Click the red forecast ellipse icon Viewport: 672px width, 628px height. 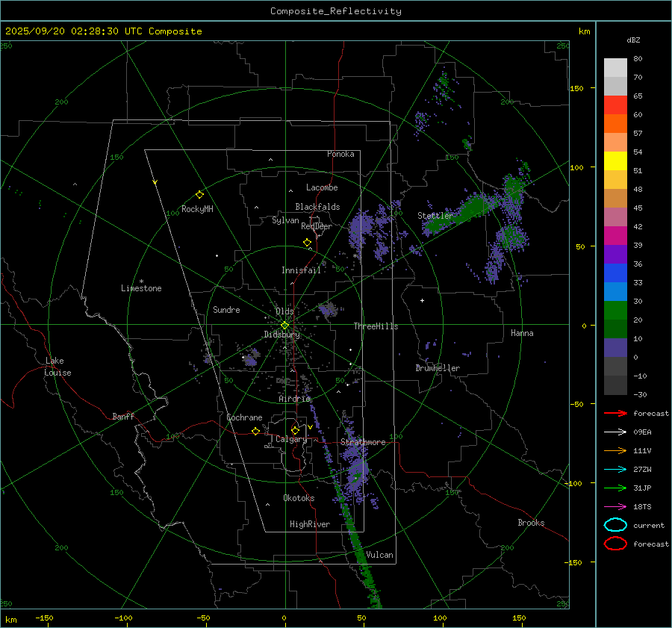[x=615, y=544]
